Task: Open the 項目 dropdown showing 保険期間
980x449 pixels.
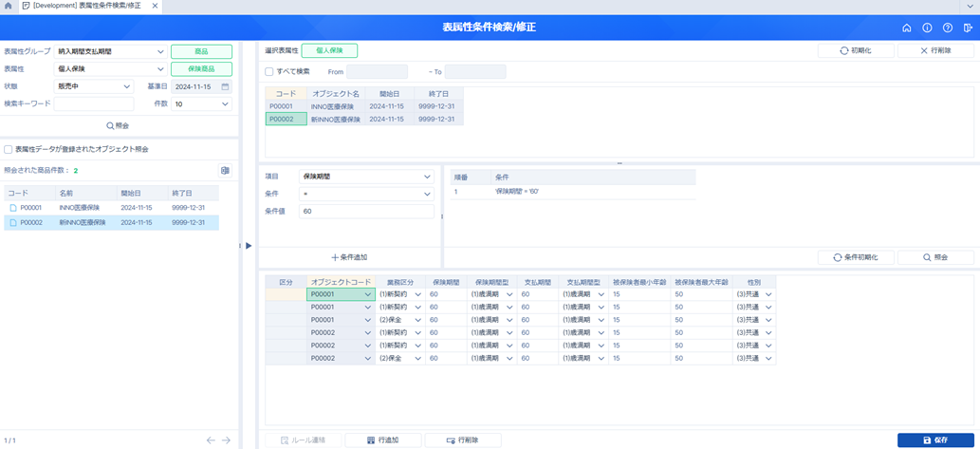Action: click(366, 177)
